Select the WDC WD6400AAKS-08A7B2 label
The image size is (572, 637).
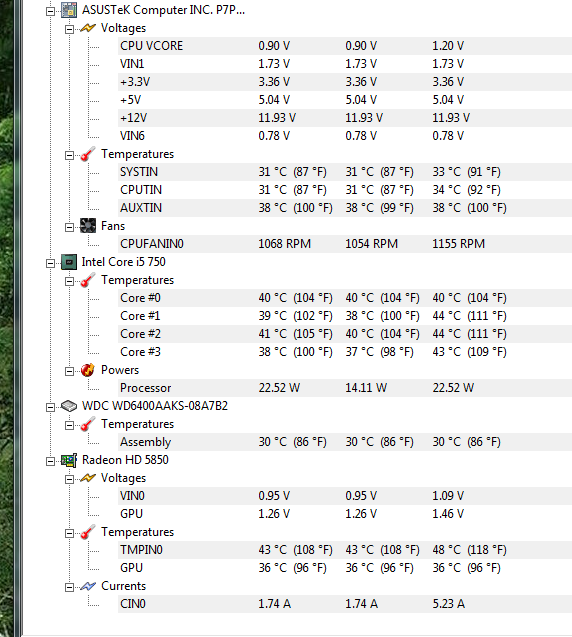point(155,406)
